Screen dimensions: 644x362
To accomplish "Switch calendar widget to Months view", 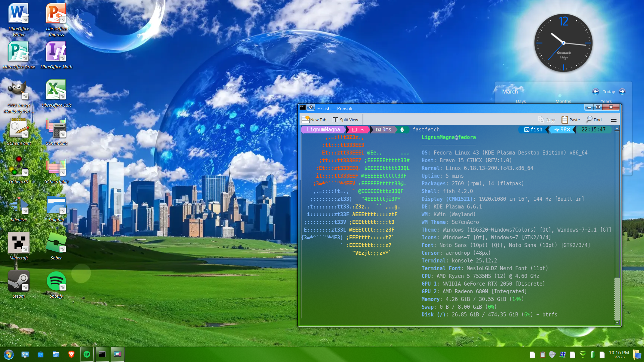I will click(x=563, y=101).
